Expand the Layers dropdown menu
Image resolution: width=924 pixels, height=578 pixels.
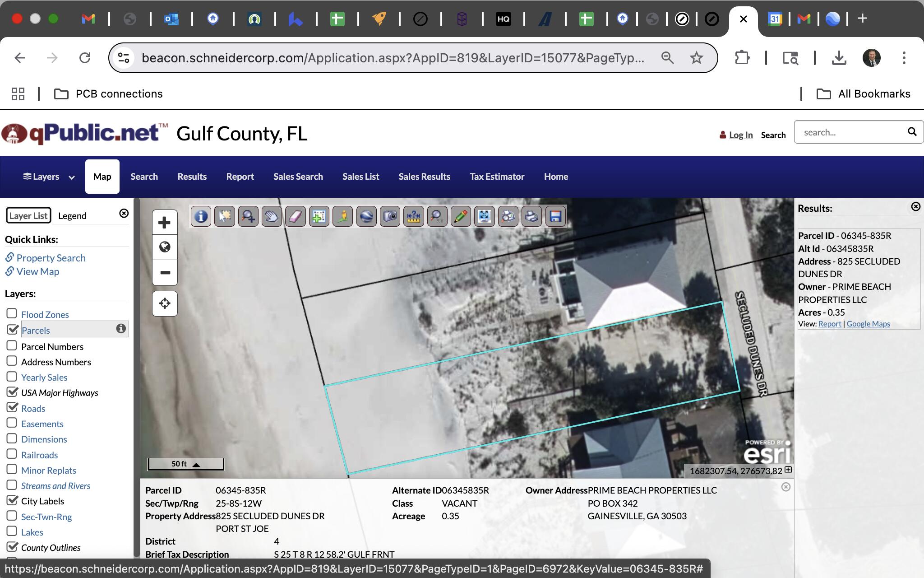tap(48, 177)
